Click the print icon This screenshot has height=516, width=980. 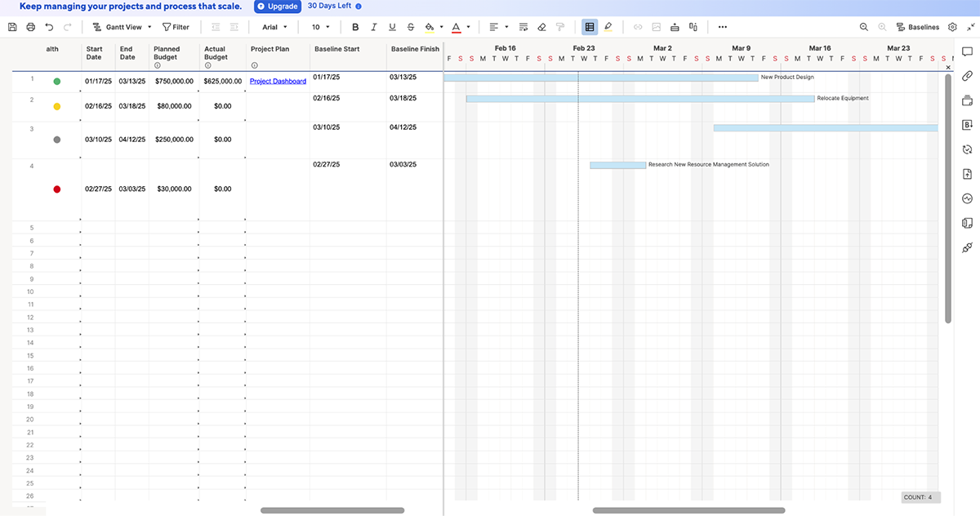tap(30, 26)
